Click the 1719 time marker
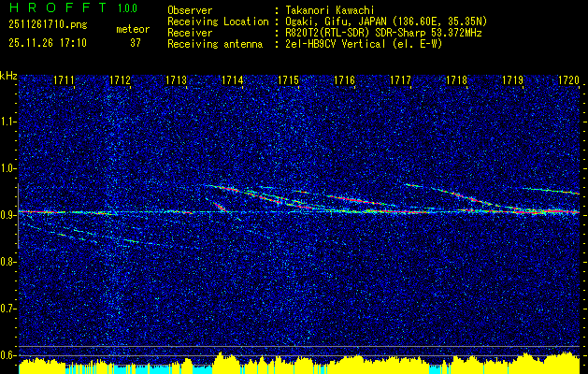588x374 pixels. (x=512, y=80)
